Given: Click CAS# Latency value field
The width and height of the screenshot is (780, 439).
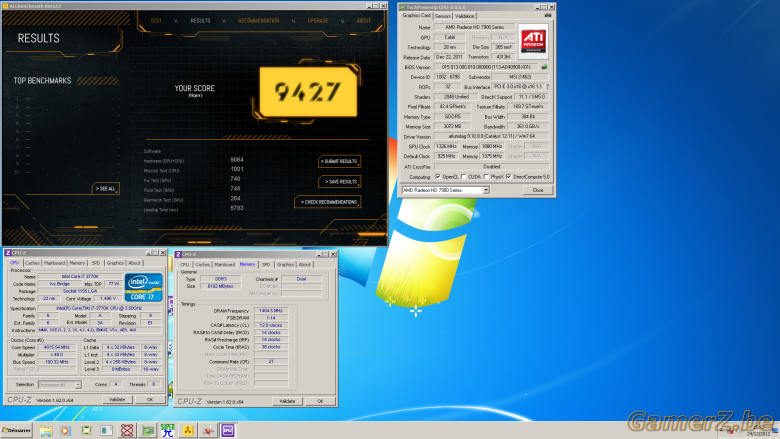Looking at the screenshot, I should click(x=271, y=325).
